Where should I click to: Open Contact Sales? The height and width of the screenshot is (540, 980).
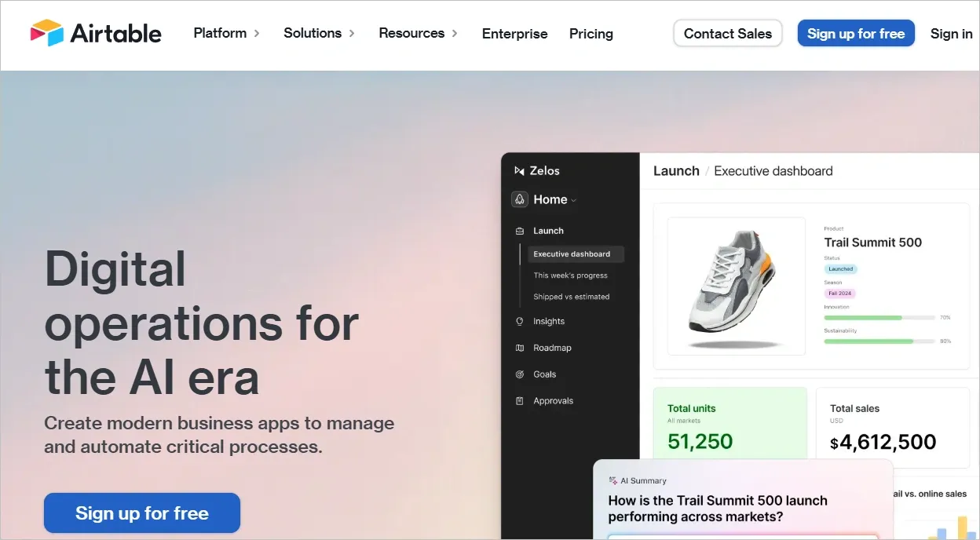click(x=727, y=33)
